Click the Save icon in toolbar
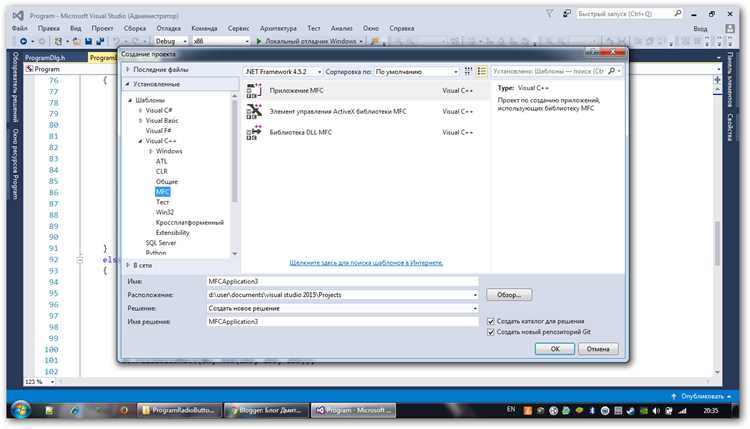 88,41
